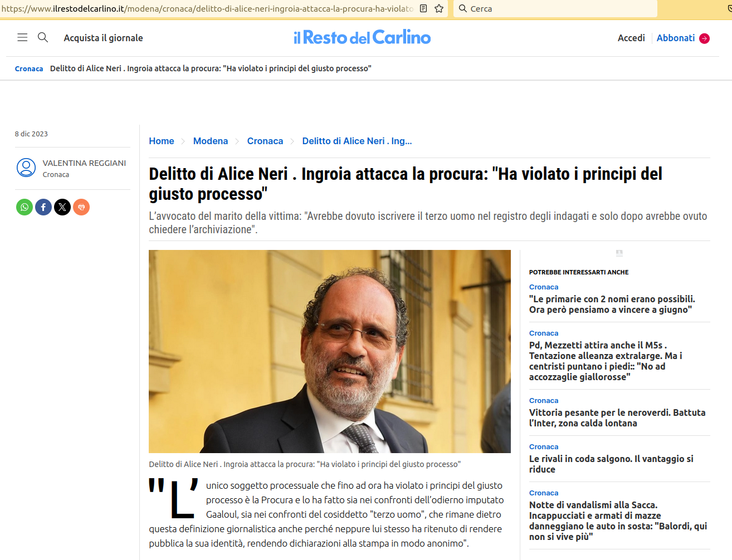Open Acquista il giornale
Screen dimensions: 732x560
(103, 38)
